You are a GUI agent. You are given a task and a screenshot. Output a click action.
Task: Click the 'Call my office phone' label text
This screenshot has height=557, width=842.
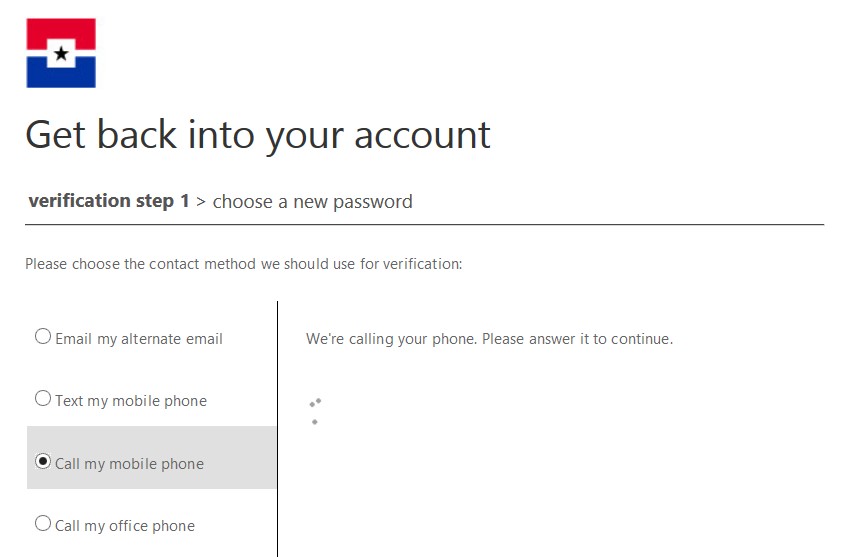pos(125,526)
